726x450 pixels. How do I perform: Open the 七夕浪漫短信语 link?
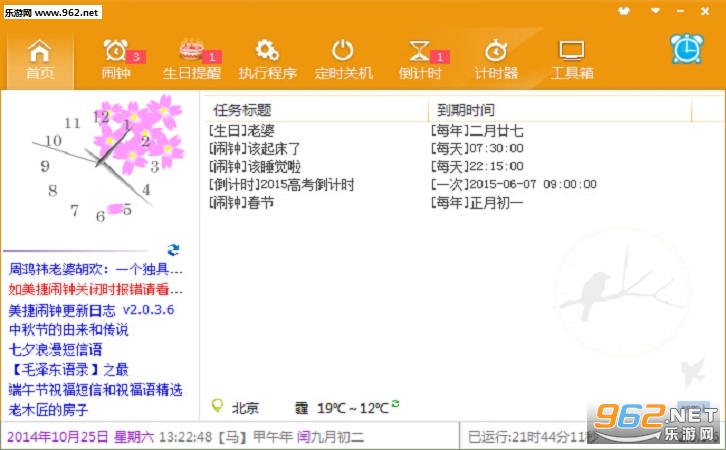(55, 350)
